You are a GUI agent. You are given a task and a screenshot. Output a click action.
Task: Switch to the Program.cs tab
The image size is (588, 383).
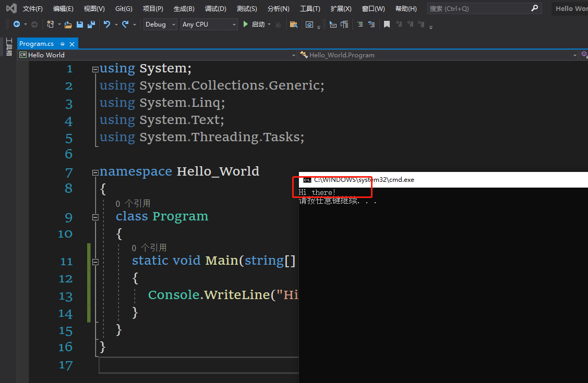(x=37, y=44)
